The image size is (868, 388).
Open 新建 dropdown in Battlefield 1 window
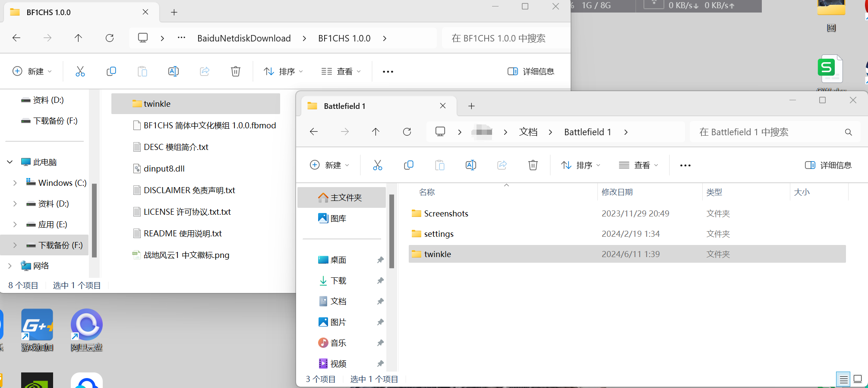click(330, 165)
